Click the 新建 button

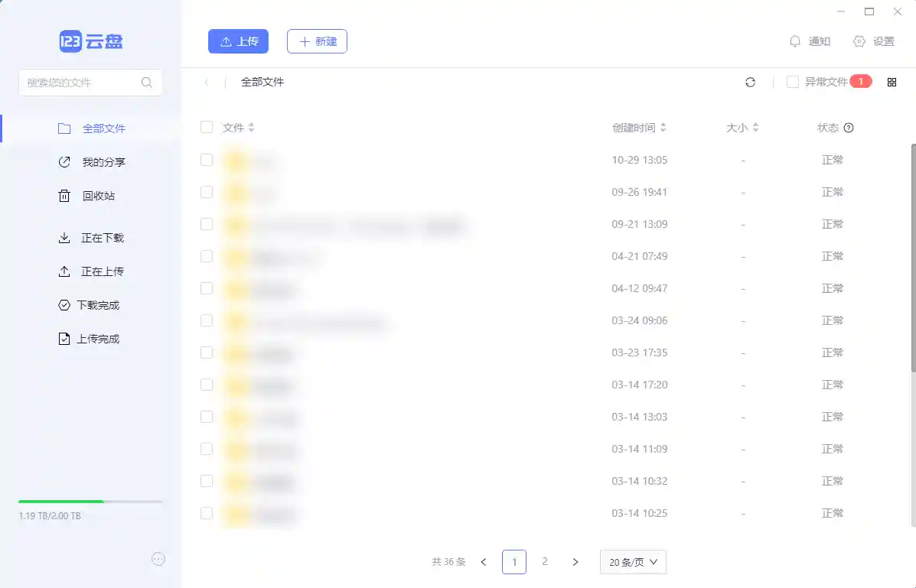318,41
